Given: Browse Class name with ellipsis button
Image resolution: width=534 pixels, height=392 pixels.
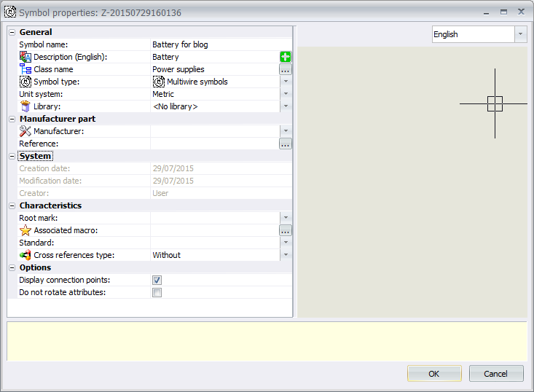Looking at the screenshot, I should pos(286,69).
